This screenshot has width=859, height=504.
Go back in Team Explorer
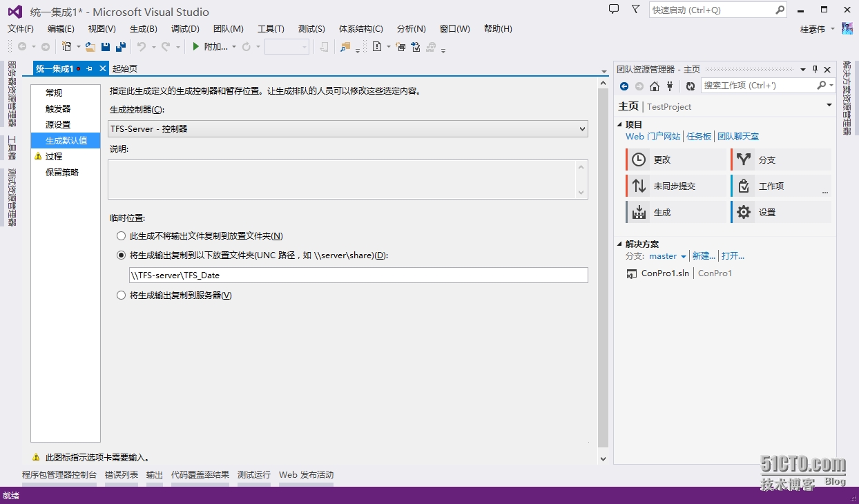[624, 86]
